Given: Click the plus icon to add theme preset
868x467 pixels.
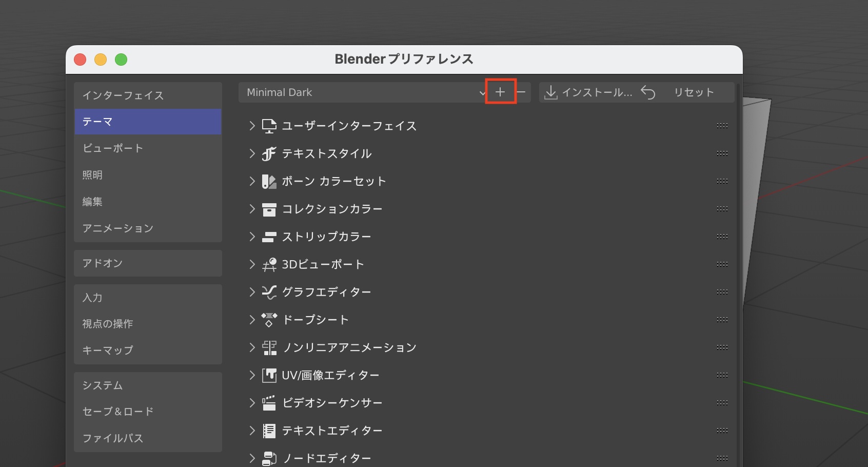Looking at the screenshot, I should [x=500, y=92].
